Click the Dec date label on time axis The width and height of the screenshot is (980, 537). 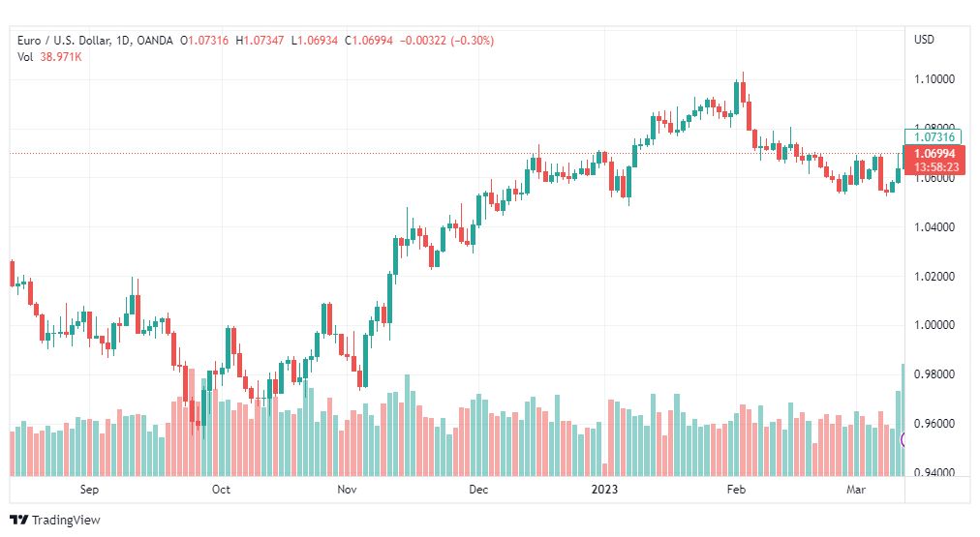[x=478, y=489]
